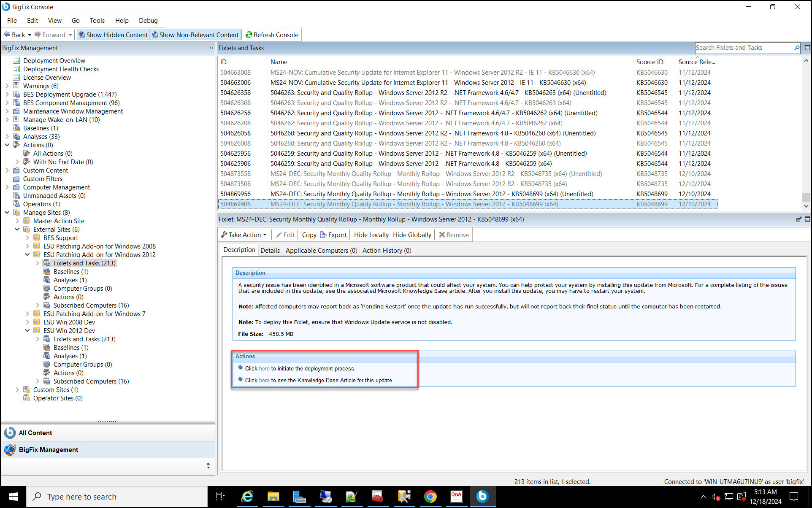This screenshot has width=812, height=508.
Task: Open the QnA tool from the taskbar
Action: click(x=456, y=497)
